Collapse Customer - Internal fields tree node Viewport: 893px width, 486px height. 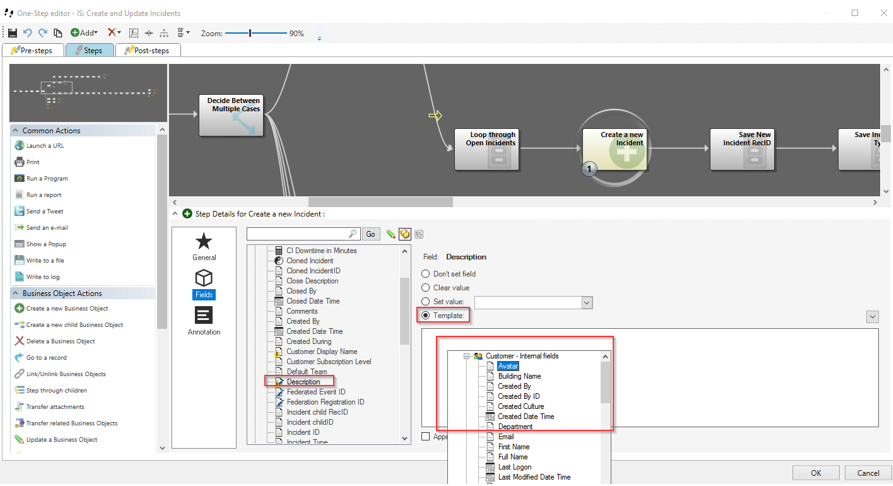pos(467,356)
